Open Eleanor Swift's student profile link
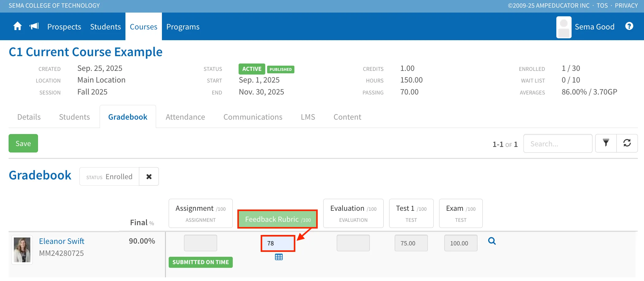This screenshot has width=644, height=281. pyautogui.click(x=62, y=241)
